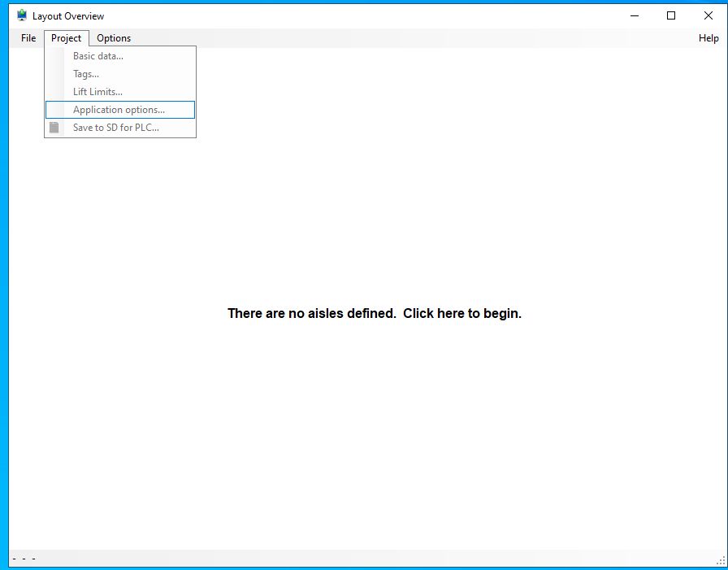The height and width of the screenshot is (570, 728).
Task: Click 'There are no aisles defined' link
Action: pyautogui.click(x=375, y=314)
